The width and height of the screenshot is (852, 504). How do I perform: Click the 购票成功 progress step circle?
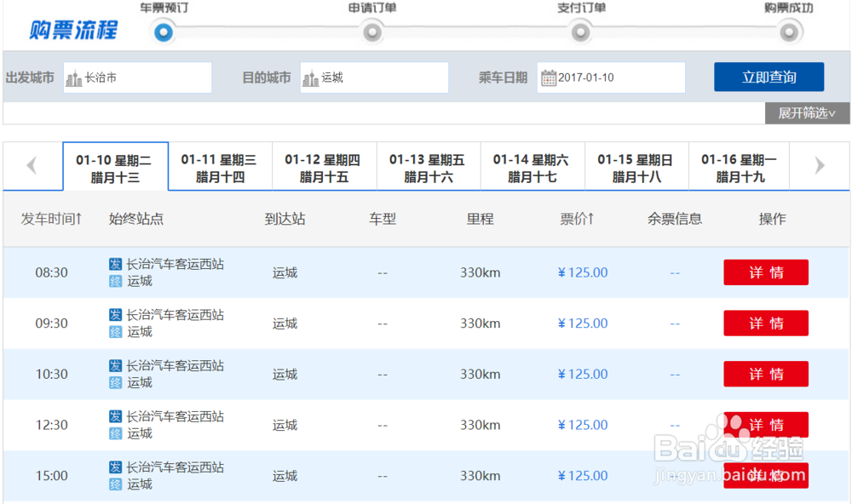[789, 31]
